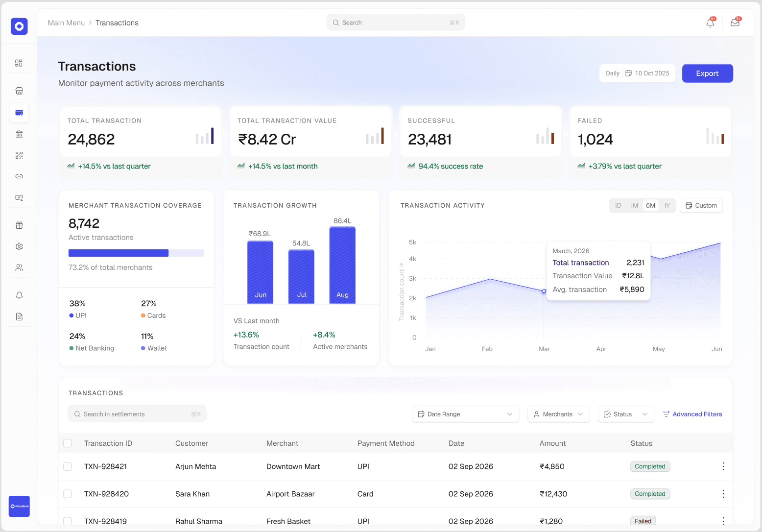Open the settings gear icon in sidebar
The image size is (762, 532).
tap(19, 246)
